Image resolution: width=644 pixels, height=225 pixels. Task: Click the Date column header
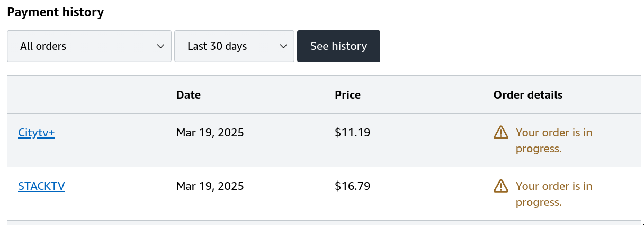(189, 95)
